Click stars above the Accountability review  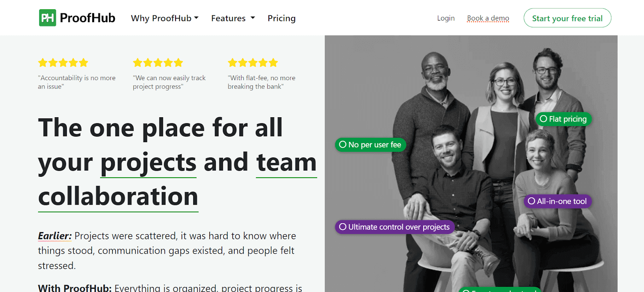tap(63, 62)
